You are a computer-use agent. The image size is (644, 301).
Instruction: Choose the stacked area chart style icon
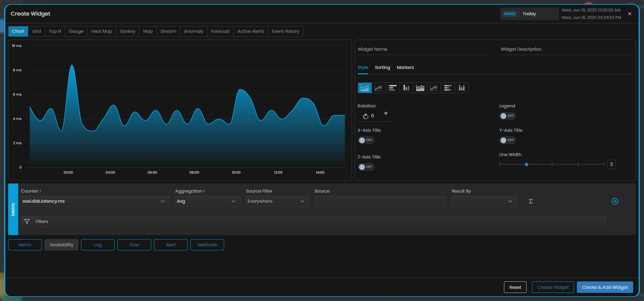point(420,88)
